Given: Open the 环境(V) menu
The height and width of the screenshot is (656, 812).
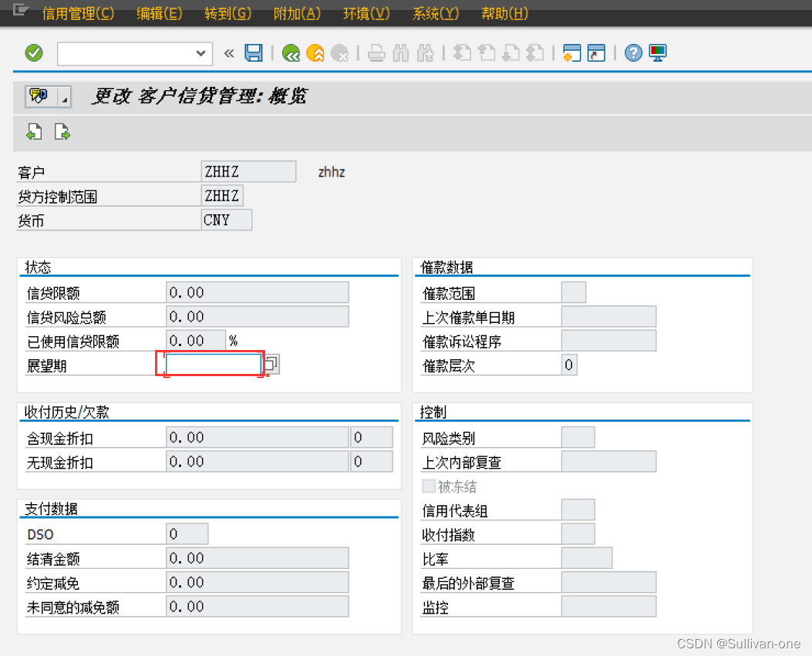Looking at the screenshot, I should [366, 14].
